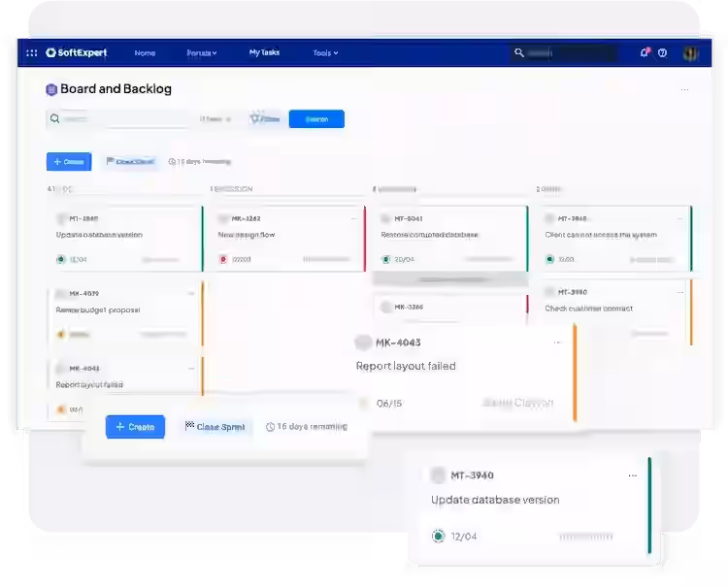Viewport: 728px width, 587px height.
Task: Click the board filter search input field
Action: [x=121, y=119]
